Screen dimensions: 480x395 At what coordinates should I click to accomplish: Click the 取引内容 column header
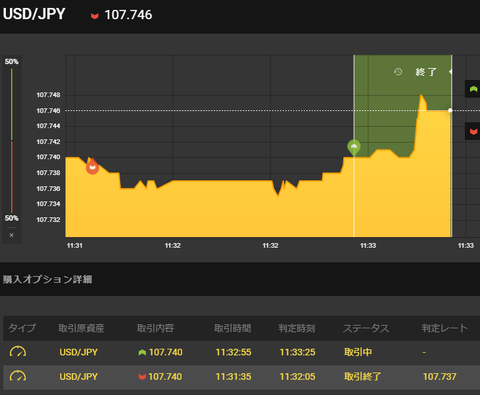click(155, 328)
